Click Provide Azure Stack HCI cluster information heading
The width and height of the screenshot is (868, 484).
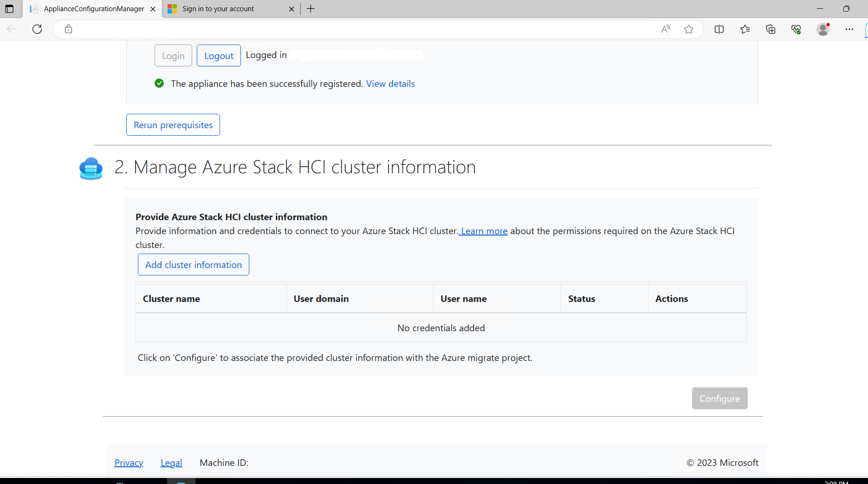(231, 217)
